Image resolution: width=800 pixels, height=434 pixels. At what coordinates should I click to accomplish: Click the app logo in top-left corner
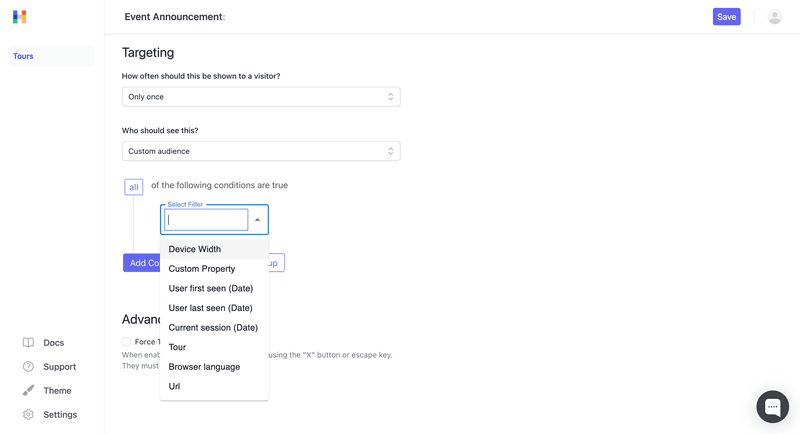pos(20,17)
